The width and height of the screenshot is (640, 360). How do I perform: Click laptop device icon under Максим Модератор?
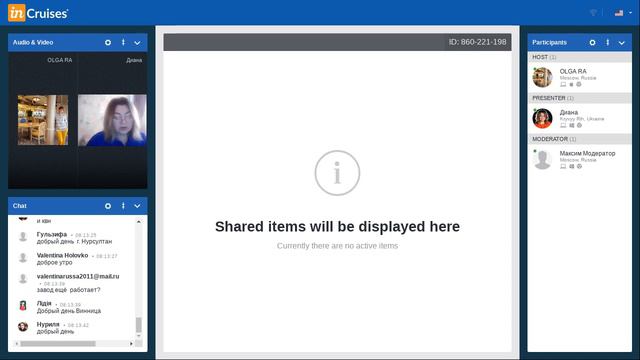click(x=563, y=167)
